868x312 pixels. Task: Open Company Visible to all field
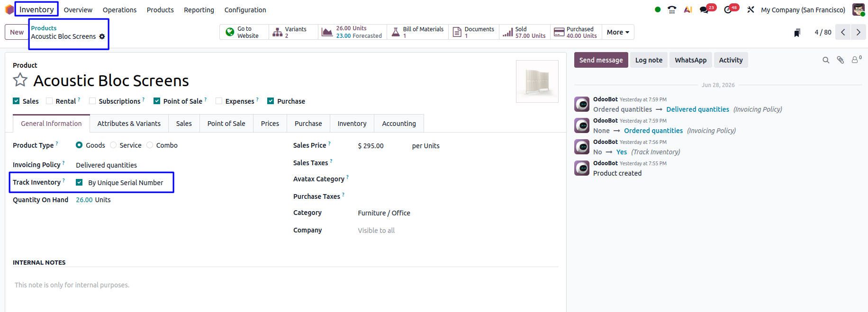(x=376, y=231)
